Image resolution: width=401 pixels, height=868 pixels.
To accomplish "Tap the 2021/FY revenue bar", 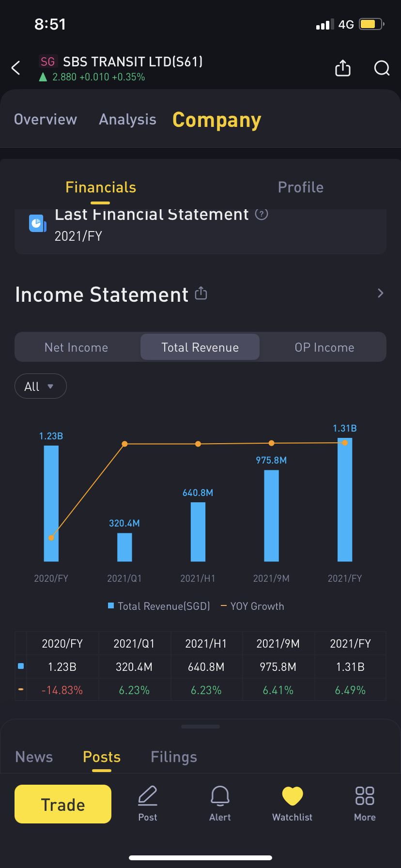I will [345, 499].
